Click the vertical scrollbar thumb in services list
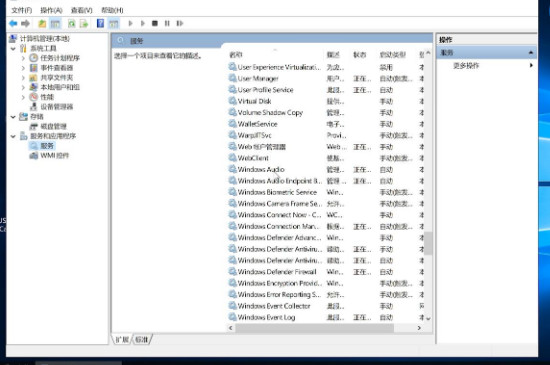Viewport: 550px width, 365px height. (428, 243)
